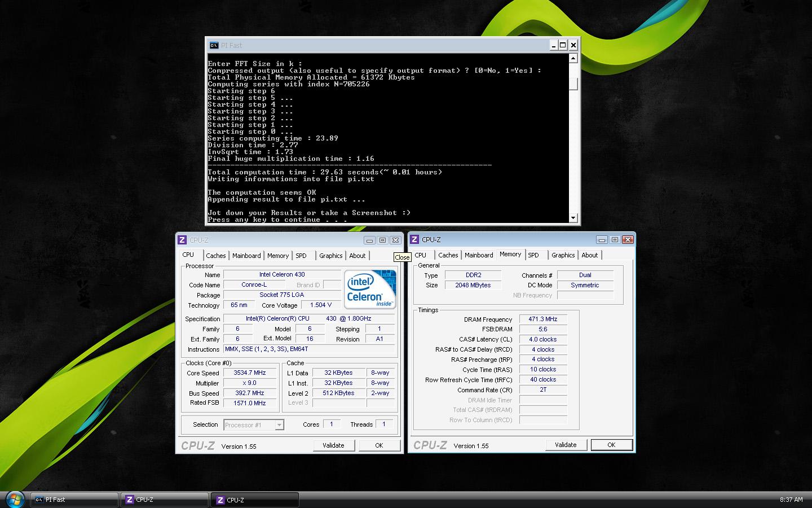The width and height of the screenshot is (812, 508).
Task: Click DRAM Frequency value 471.3 MHz
Action: [543, 319]
